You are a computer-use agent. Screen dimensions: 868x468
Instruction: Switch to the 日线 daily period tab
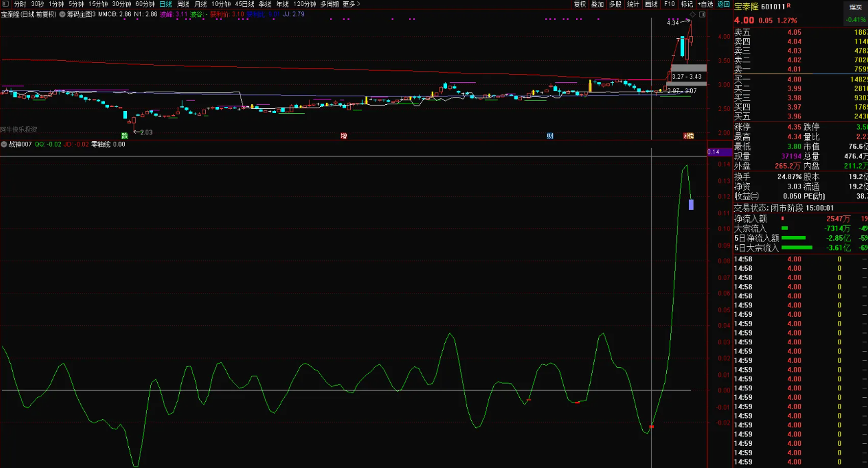tap(166, 4)
